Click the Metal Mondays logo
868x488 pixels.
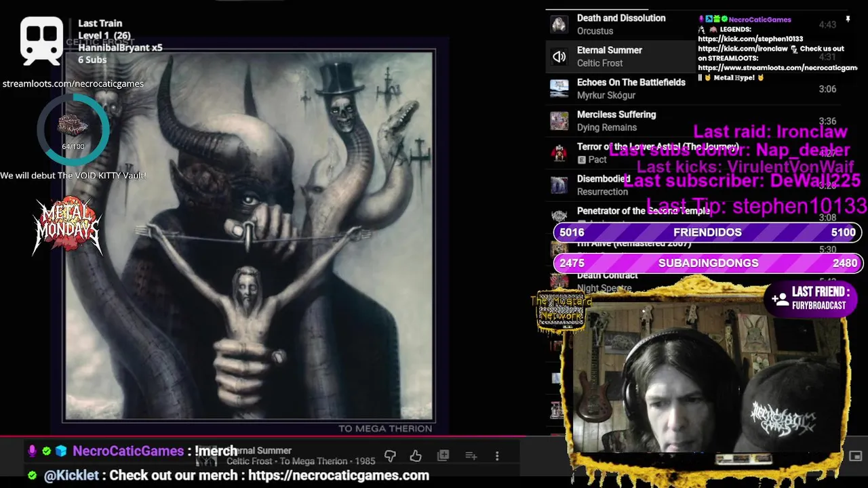67,226
